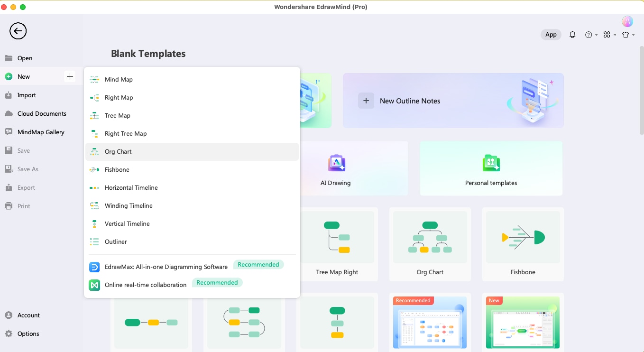Expand the Help question-mark dropdown

click(x=590, y=35)
